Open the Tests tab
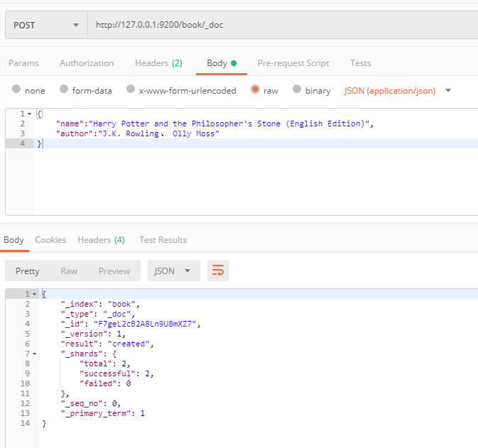 pyautogui.click(x=360, y=63)
